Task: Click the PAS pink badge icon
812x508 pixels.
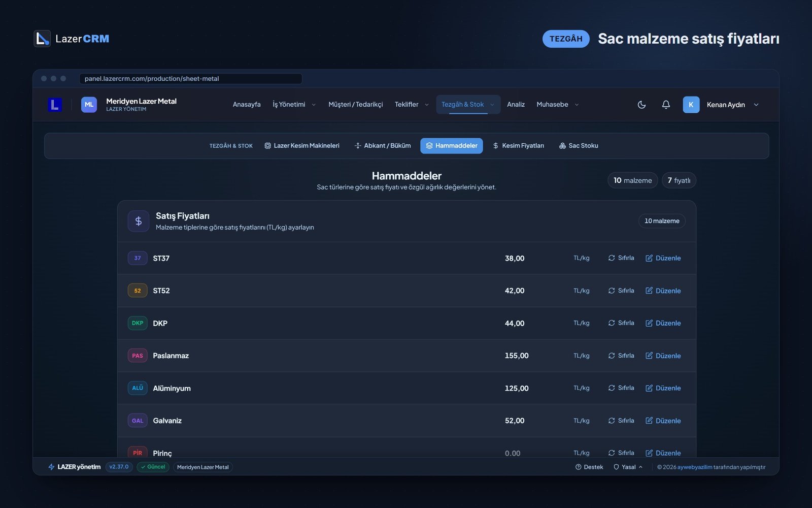Action: coord(138,356)
